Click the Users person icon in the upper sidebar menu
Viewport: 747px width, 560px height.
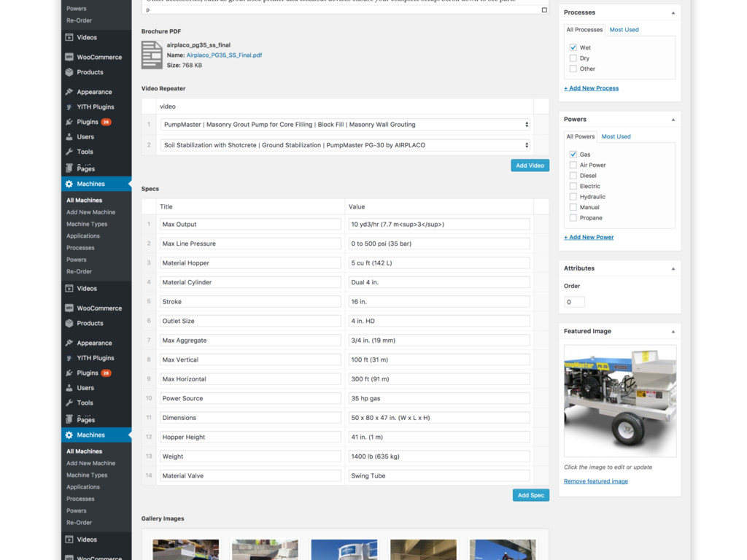tap(69, 136)
